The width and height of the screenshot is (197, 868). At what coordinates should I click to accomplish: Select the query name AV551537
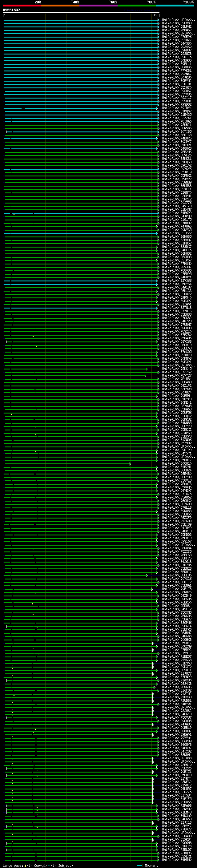click(x=11, y=10)
